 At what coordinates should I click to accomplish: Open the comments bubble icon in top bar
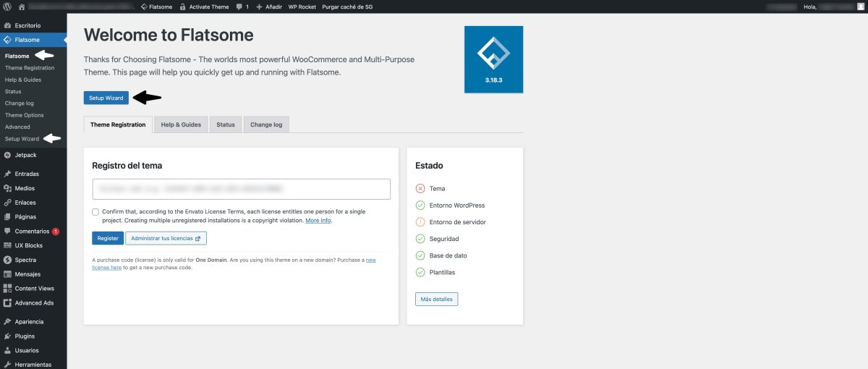click(x=239, y=7)
